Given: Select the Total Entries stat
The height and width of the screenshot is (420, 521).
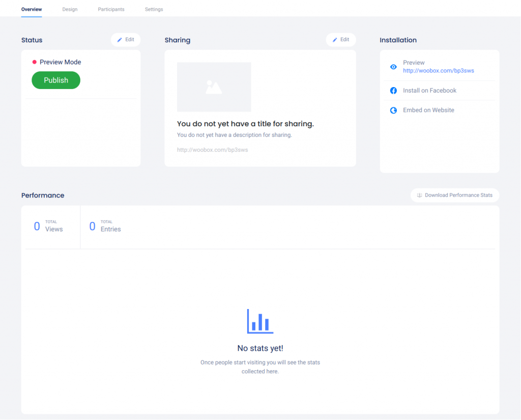Looking at the screenshot, I should click(105, 227).
